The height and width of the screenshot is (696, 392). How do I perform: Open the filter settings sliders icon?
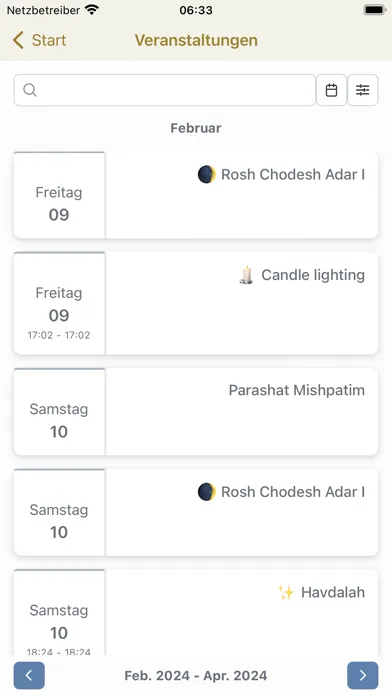363,90
